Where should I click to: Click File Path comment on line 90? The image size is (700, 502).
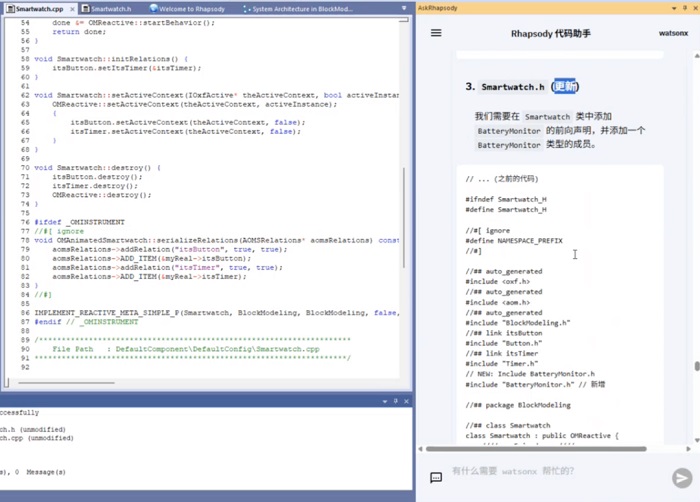pos(186,349)
